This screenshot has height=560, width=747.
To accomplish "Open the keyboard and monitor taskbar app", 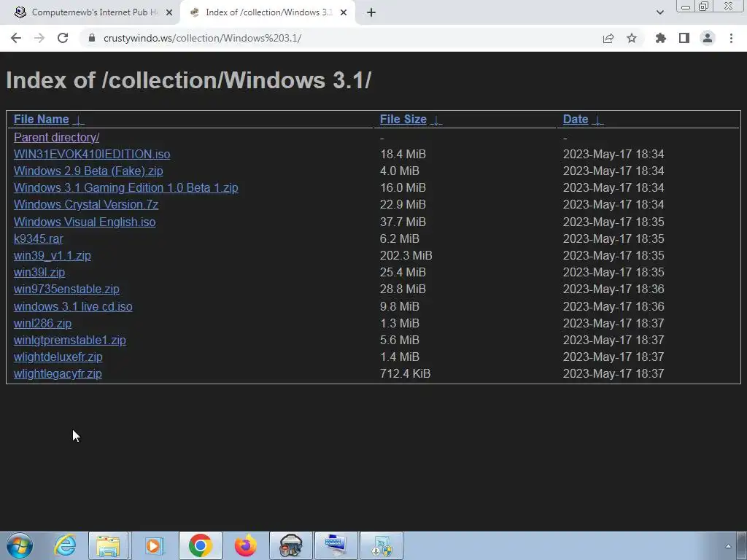I will (x=336, y=545).
